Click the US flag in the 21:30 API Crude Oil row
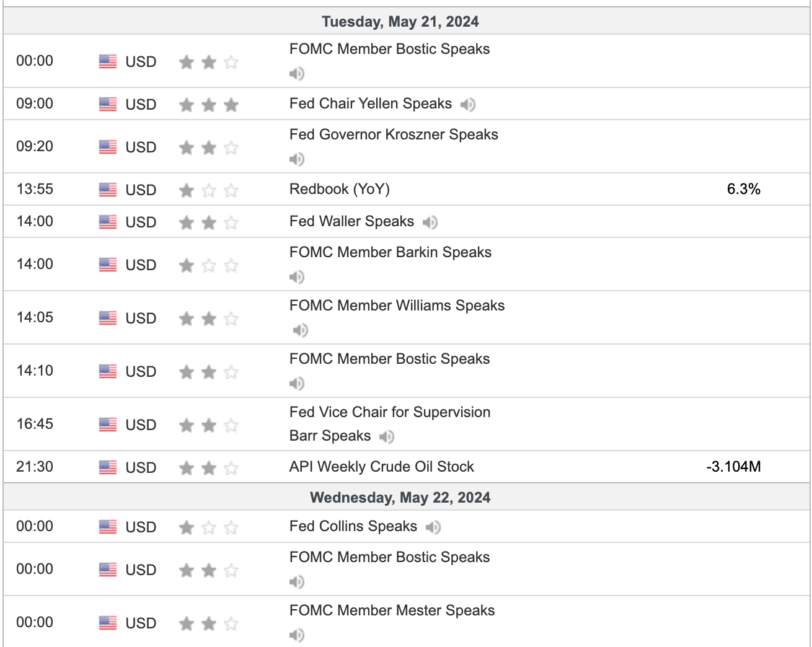 pyautogui.click(x=108, y=467)
